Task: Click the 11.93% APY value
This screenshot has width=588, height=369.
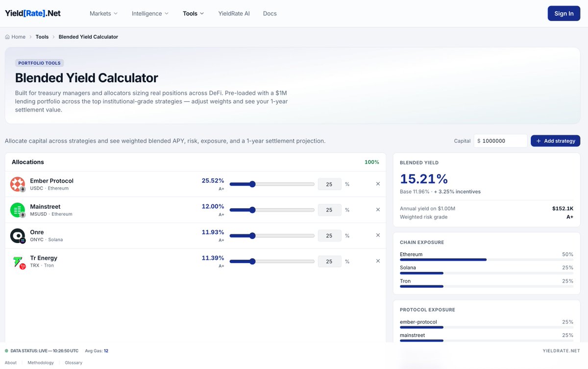Action: pyautogui.click(x=213, y=232)
